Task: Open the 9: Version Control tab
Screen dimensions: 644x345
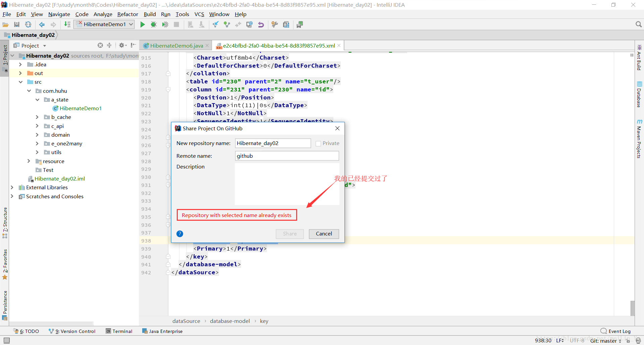Action: pyautogui.click(x=72, y=331)
